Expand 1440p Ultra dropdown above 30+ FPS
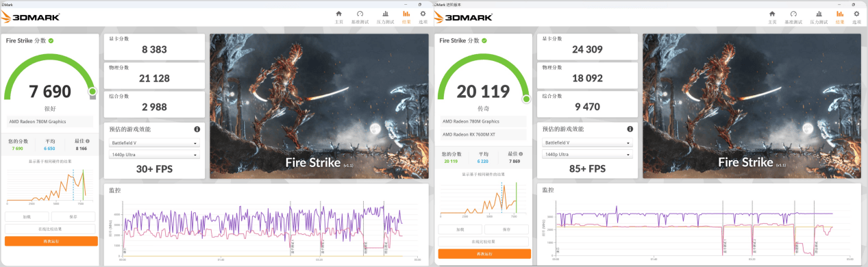Image resolution: width=868 pixels, height=267 pixels. pyautogui.click(x=154, y=155)
